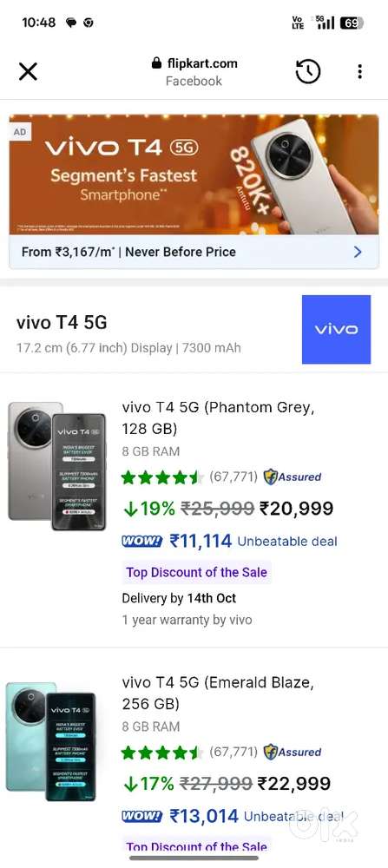
Task: Tap Assured badge on Phantom Grey listing
Action: point(293,477)
